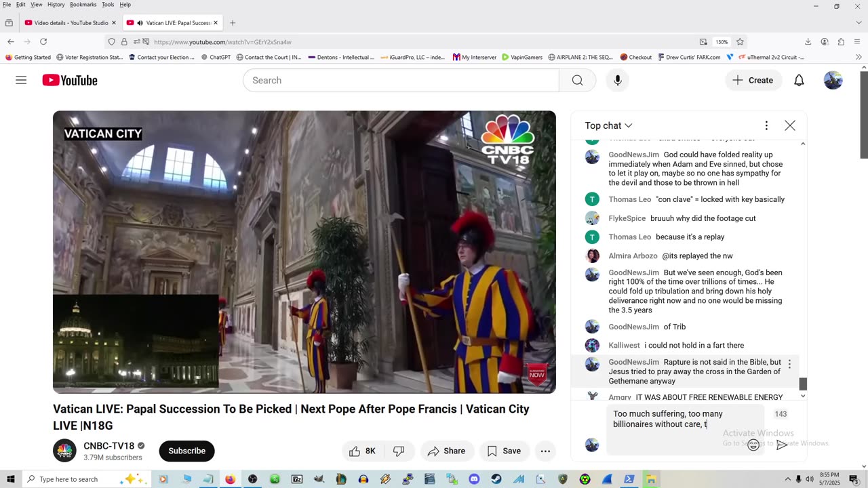This screenshot has height=488, width=868.
Task: Open the Getting Started bookmark
Action: (x=28, y=58)
